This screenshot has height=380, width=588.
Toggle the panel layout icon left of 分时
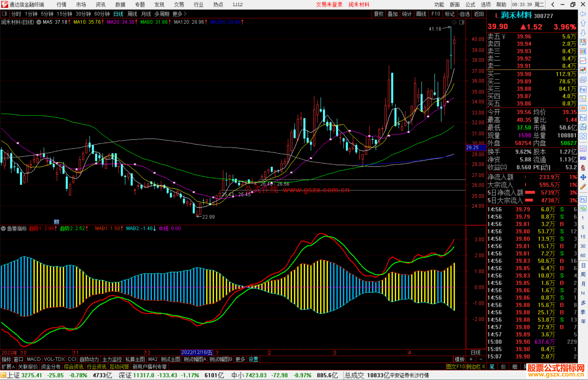pos(4,14)
